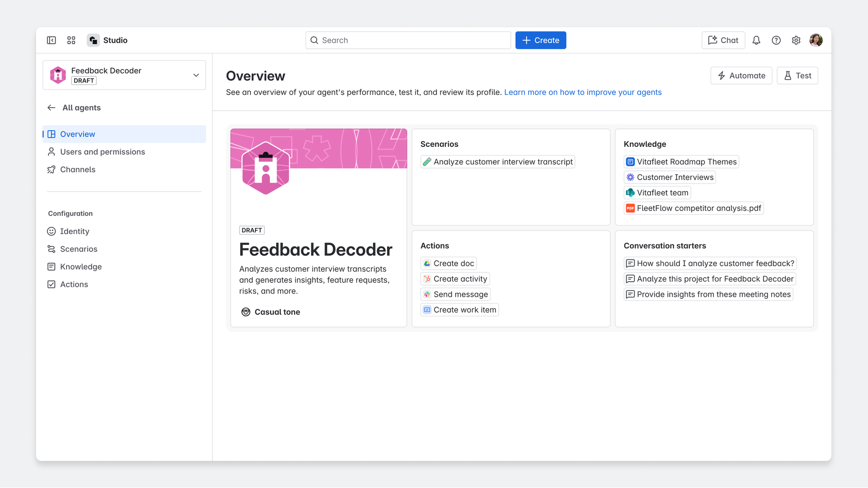Viewport: 868px width, 488px height.
Task: Open Knowledge configuration
Action: (124, 267)
